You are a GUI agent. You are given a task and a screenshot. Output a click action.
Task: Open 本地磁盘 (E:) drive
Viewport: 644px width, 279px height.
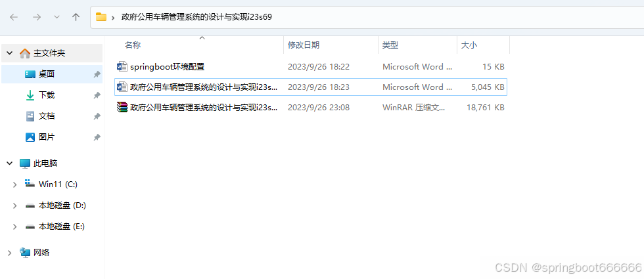tap(62, 226)
